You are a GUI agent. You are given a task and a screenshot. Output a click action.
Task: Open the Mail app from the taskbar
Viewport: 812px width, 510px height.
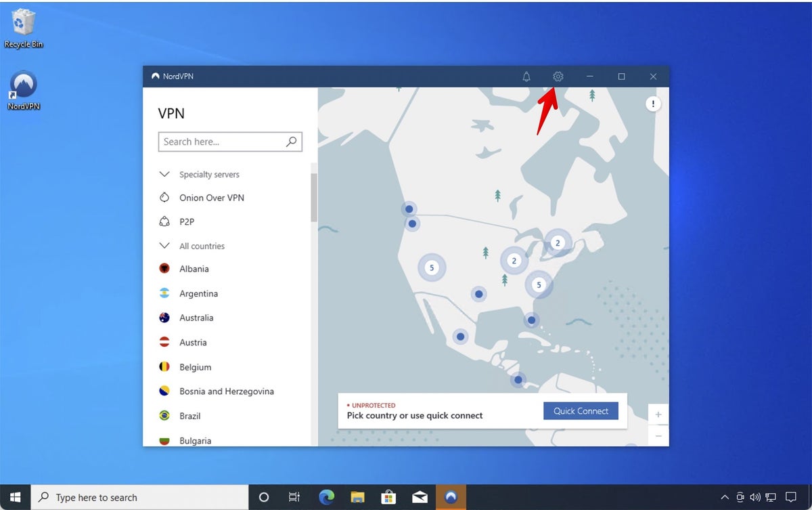420,497
